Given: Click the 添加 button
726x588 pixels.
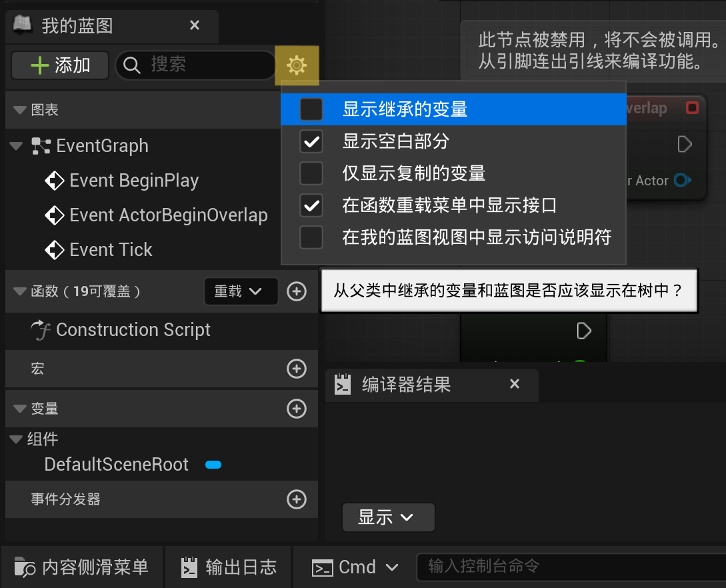Looking at the screenshot, I should click(x=60, y=65).
